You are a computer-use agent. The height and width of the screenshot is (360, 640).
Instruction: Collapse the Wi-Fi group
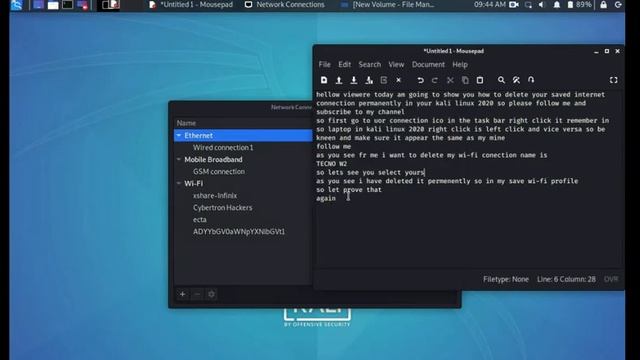(179, 183)
